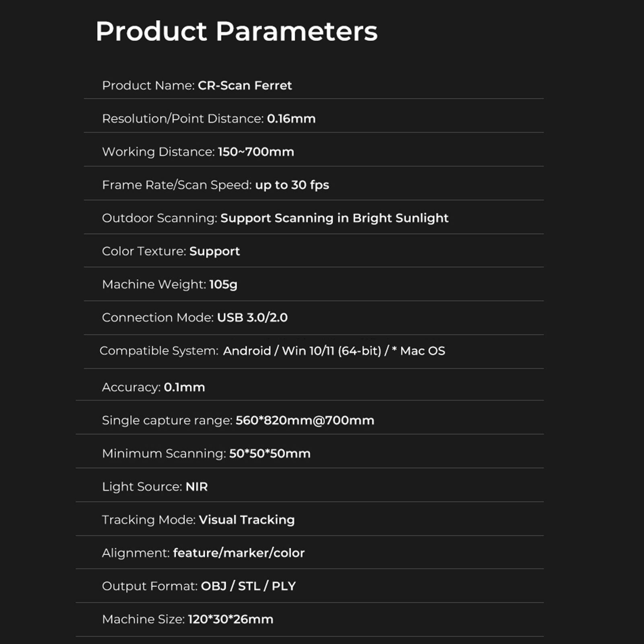
Task: Click 'Support Scanning in Bright Sunlight' text
Action: (334, 218)
